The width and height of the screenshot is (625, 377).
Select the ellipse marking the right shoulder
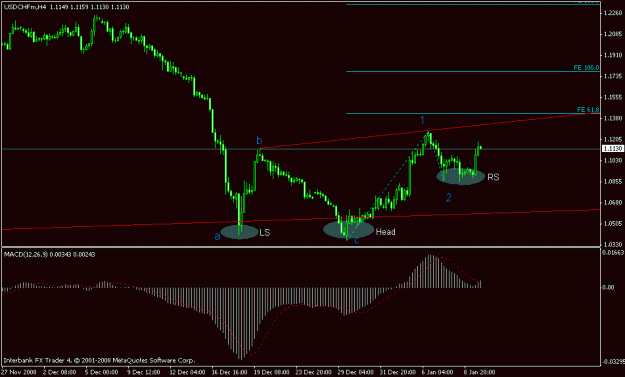coord(461,176)
